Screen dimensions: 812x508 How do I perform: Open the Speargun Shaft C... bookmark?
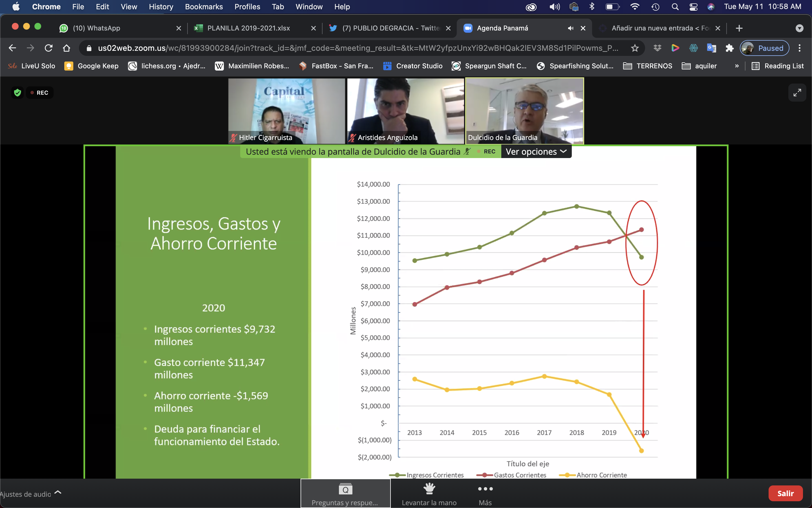pyautogui.click(x=489, y=66)
